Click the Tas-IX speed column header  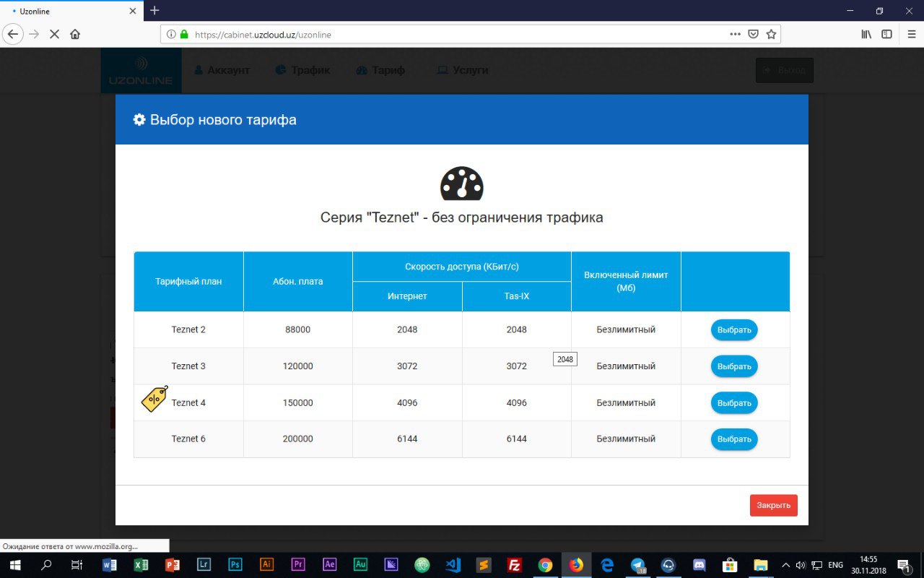(x=517, y=296)
